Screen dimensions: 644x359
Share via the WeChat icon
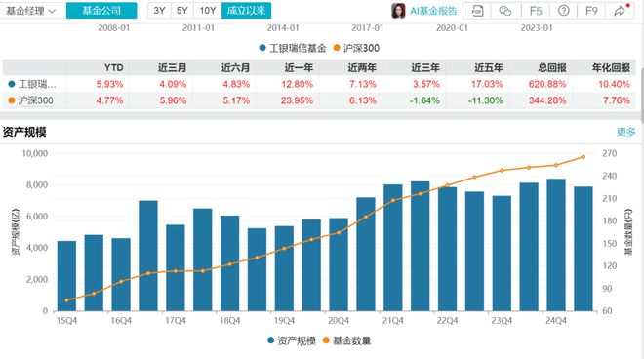pyautogui.click(x=505, y=11)
